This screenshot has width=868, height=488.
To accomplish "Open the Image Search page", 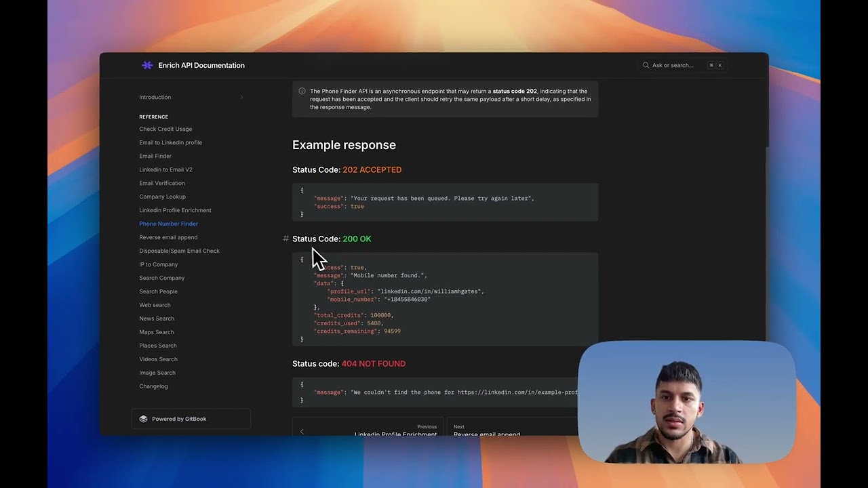I will 157,373.
